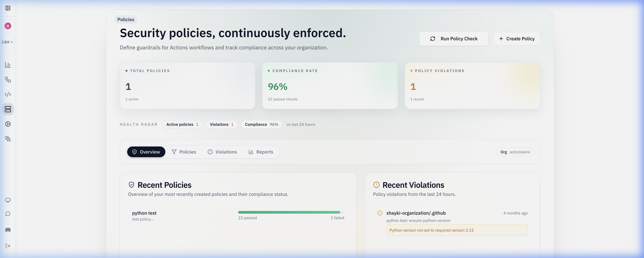Image resolution: width=644 pixels, height=258 pixels.
Task: Click the Run Policy Check button
Action: coord(453,39)
